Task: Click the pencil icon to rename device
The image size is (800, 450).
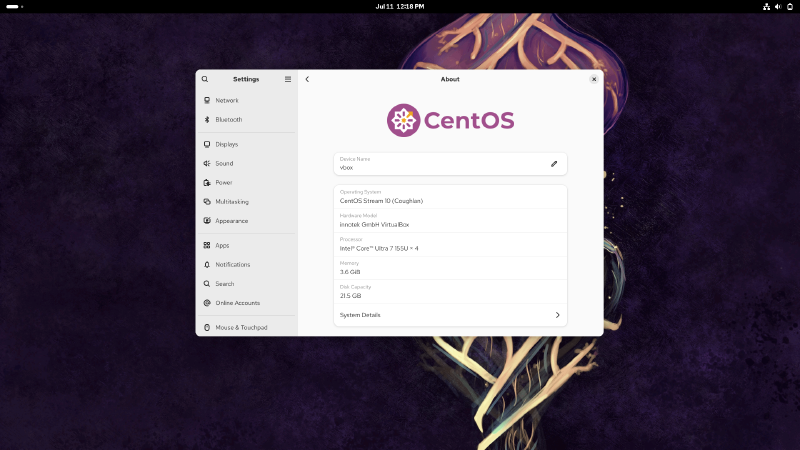Action: [554, 163]
